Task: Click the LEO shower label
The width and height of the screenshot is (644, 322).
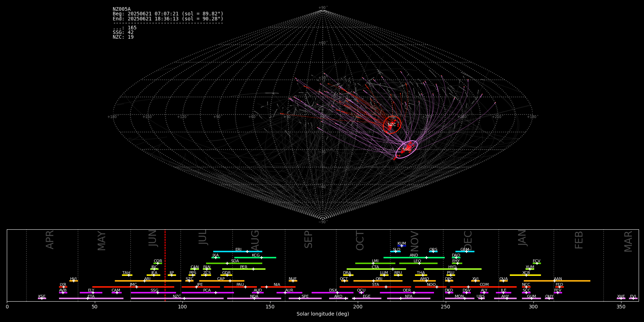Action: point(417,261)
